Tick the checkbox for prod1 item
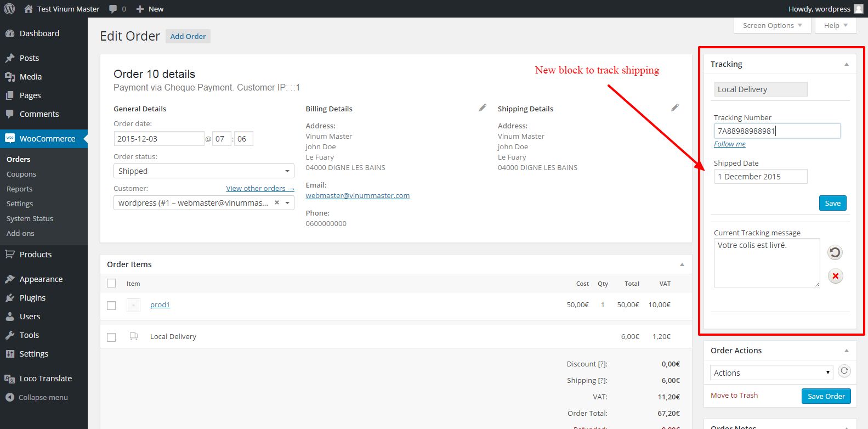Screen dimensions: 868x429 (x=111, y=306)
